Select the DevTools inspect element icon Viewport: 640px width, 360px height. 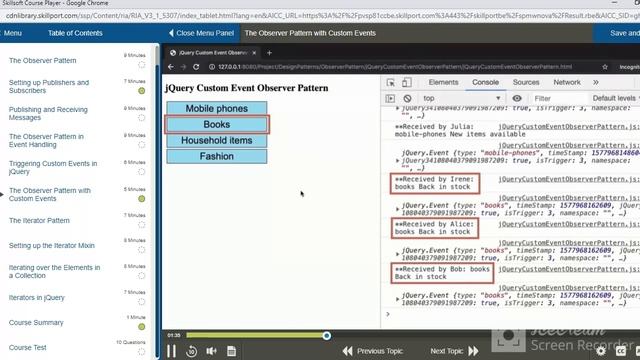[391, 82]
